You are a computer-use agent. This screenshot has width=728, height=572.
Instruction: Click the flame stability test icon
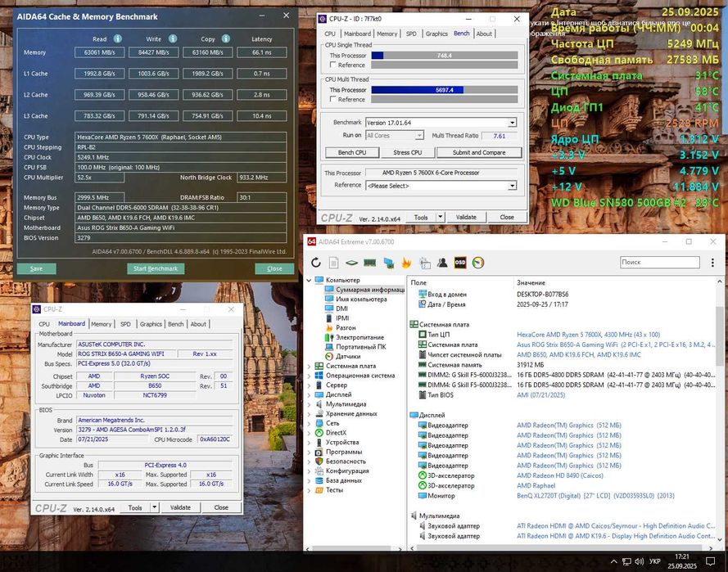405,263
